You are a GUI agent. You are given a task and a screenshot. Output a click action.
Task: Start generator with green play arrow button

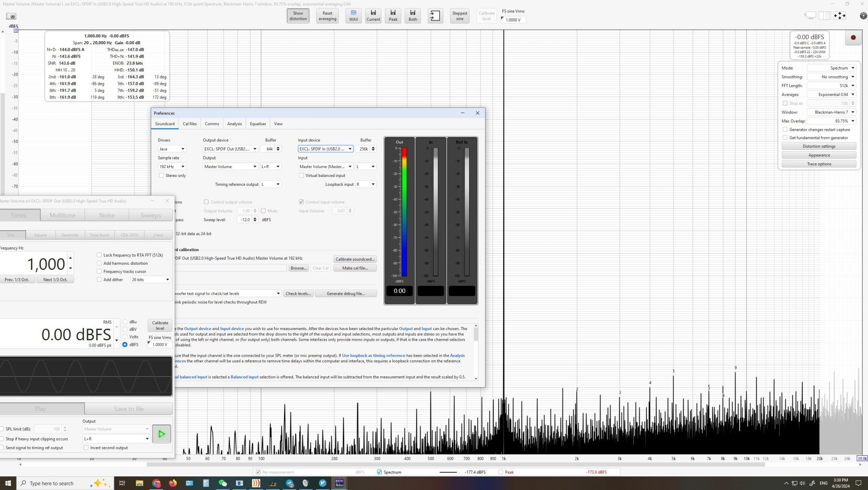click(x=161, y=434)
